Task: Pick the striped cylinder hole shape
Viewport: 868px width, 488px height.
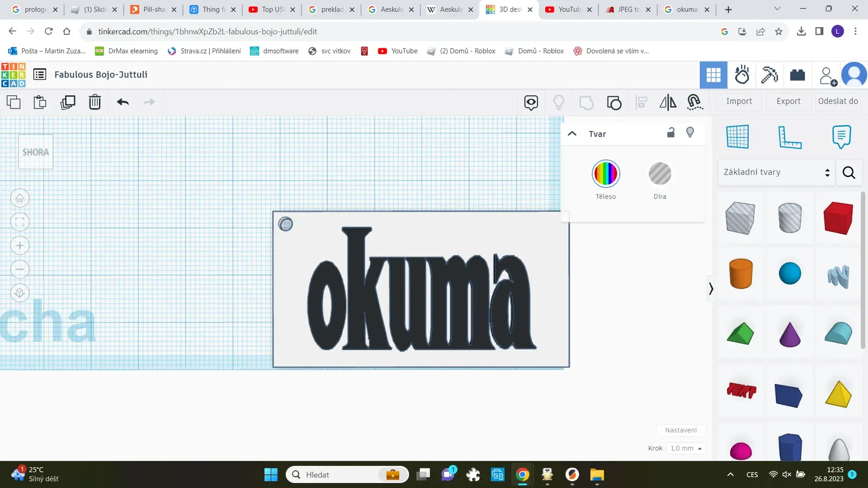Action: tap(790, 218)
